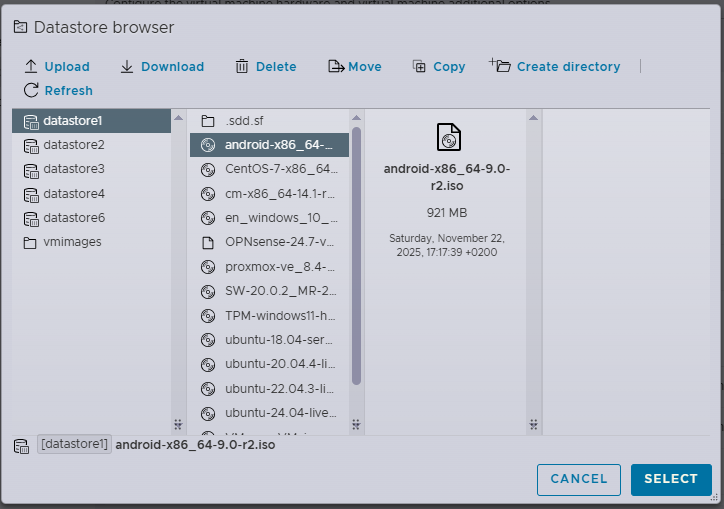724x509 pixels.
Task: Click the TPM-windows11 disc icon
Action: point(208,316)
